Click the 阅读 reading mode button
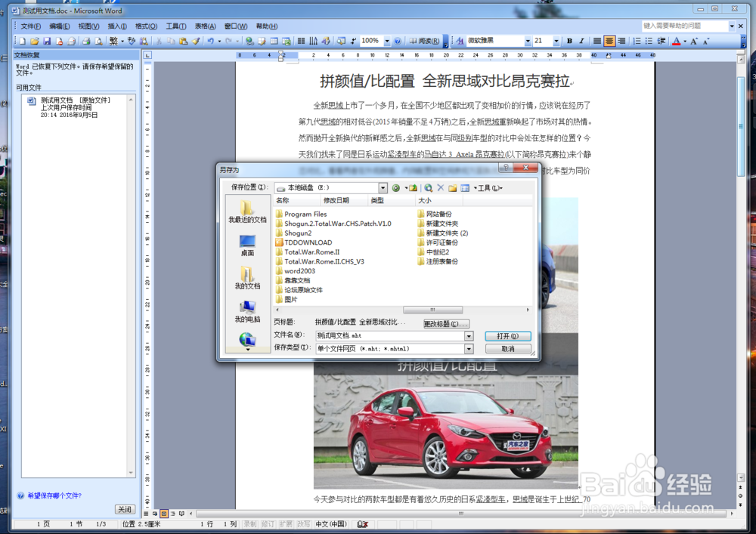756x534 pixels. (424, 42)
